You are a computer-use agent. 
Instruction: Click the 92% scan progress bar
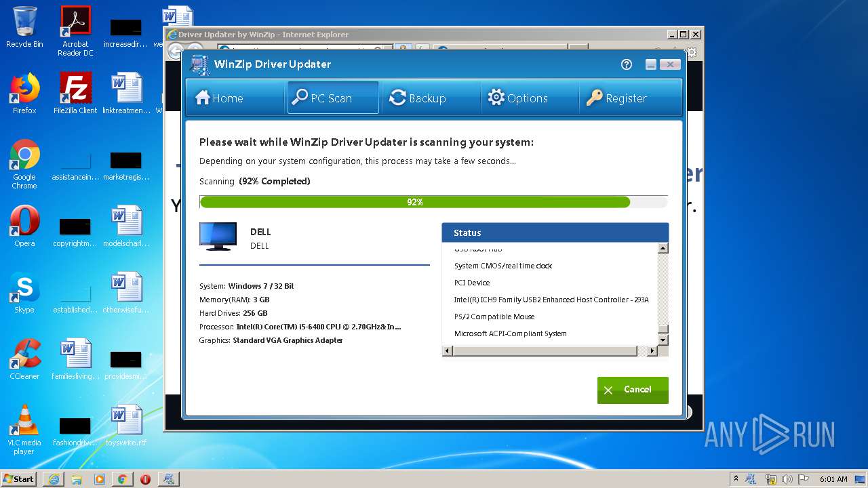[433, 202]
